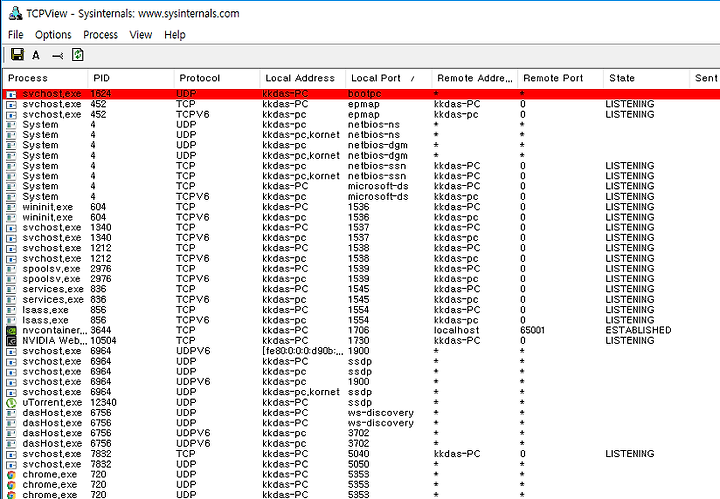Click icon of chrome.exe row above bottom two
Image resolution: width=720 pixels, height=499 pixels.
[x=11, y=475]
